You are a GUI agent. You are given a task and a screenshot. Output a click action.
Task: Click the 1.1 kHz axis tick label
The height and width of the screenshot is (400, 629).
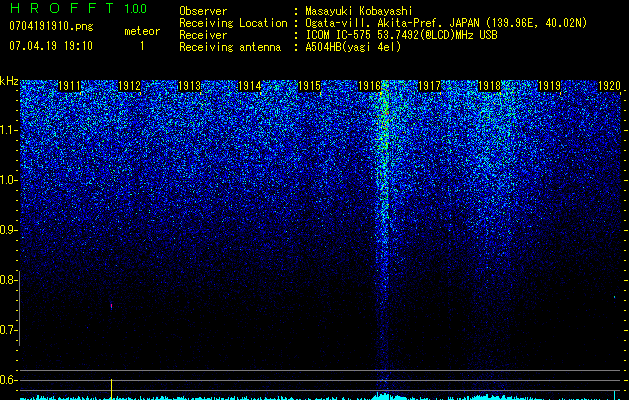(7, 130)
